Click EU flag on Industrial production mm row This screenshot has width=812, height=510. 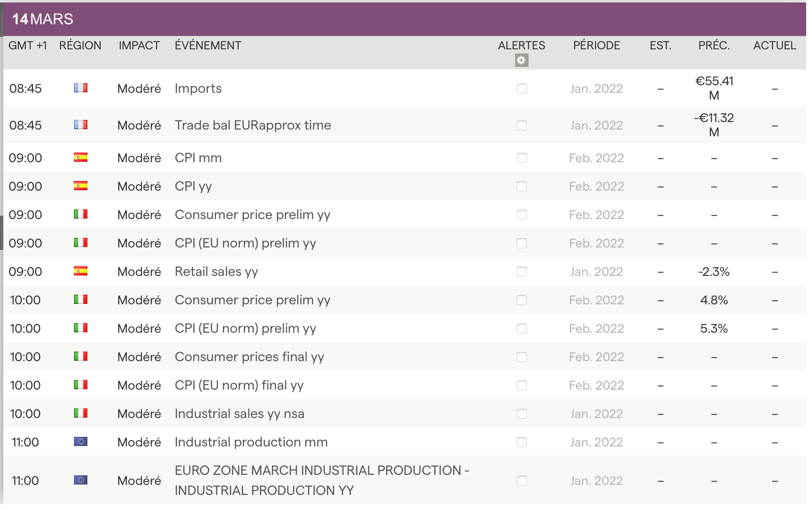[x=81, y=442]
